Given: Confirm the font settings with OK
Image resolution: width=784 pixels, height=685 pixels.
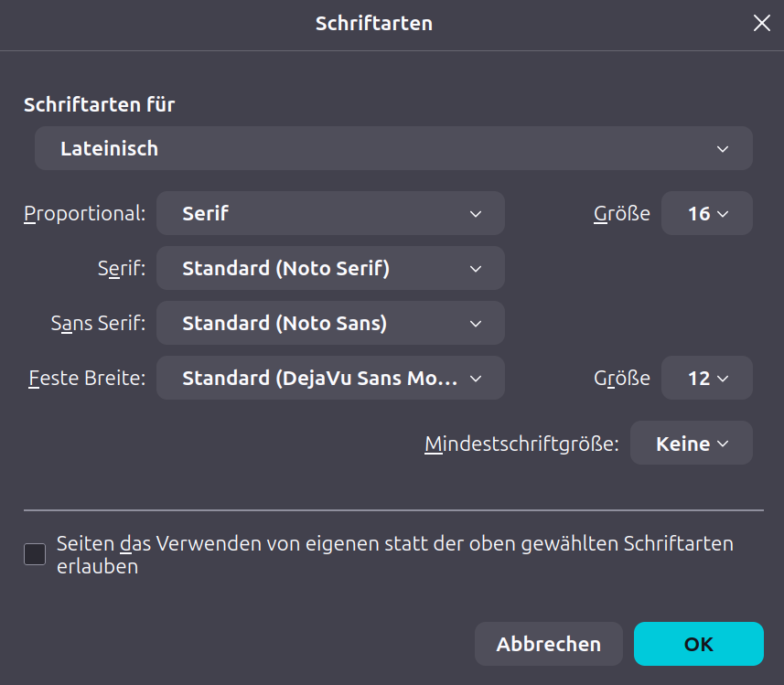Looking at the screenshot, I should click(x=698, y=645).
